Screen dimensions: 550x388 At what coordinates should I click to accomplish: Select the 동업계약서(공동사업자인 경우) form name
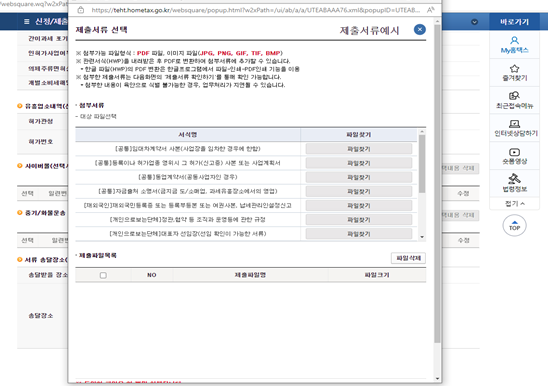[x=188, y=177]
